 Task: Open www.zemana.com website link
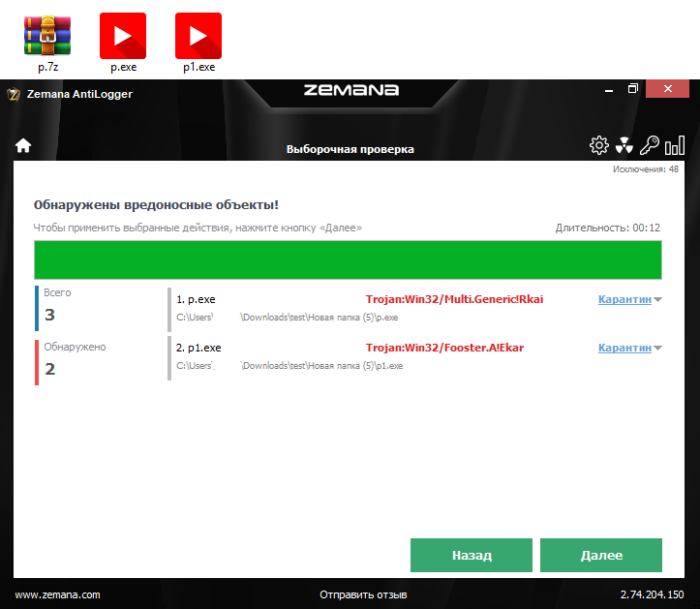57,594
